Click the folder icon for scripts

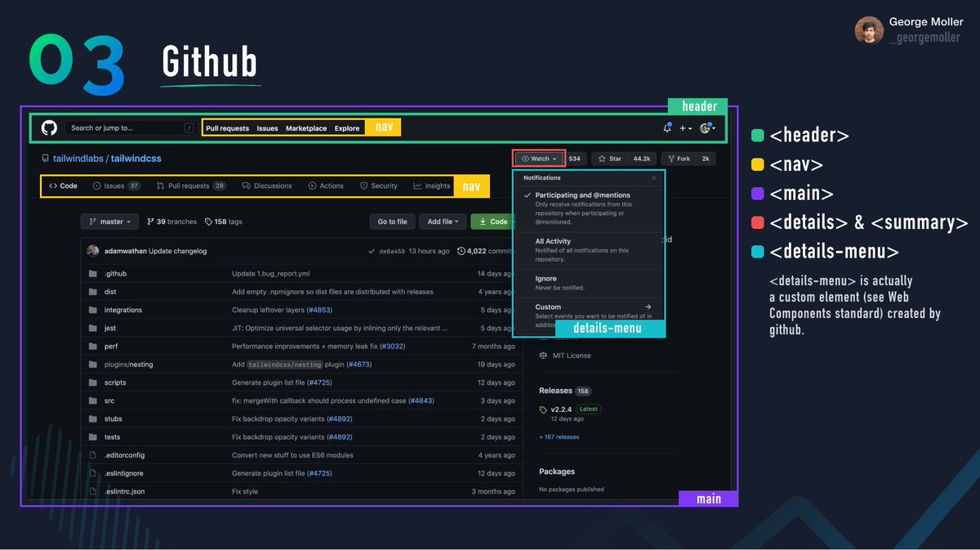[92, 382]
